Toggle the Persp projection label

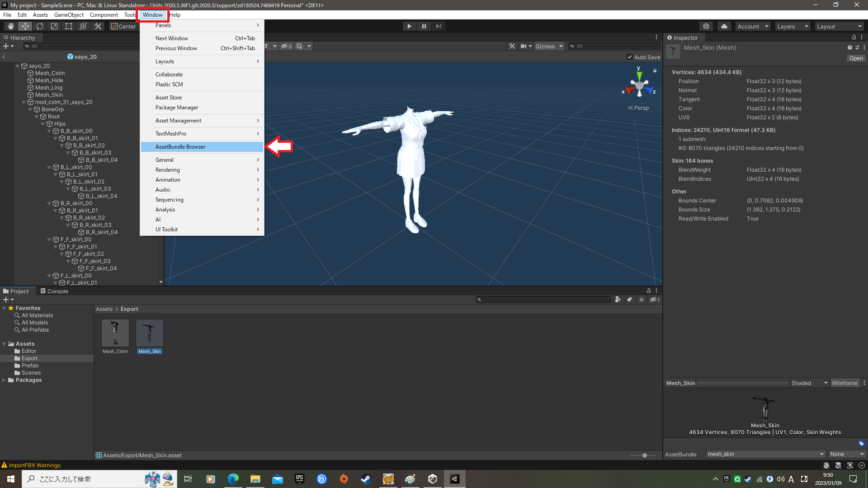638,108
